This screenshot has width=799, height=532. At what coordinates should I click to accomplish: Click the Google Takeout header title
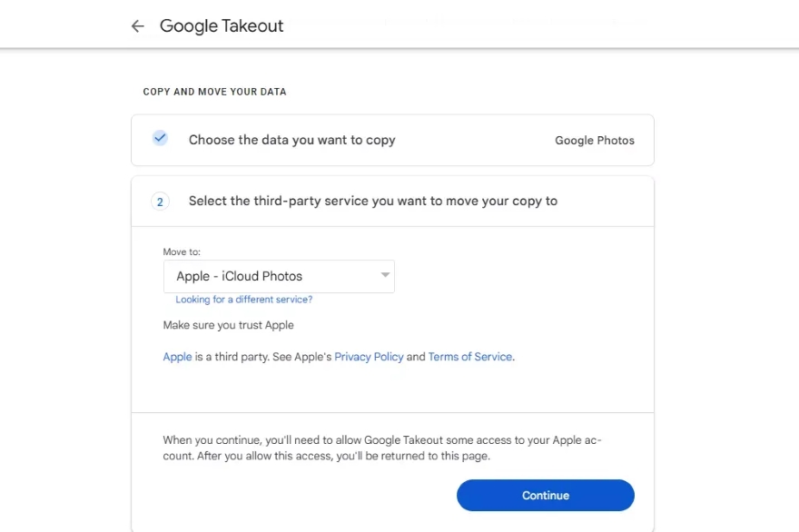tap(222, 25)
